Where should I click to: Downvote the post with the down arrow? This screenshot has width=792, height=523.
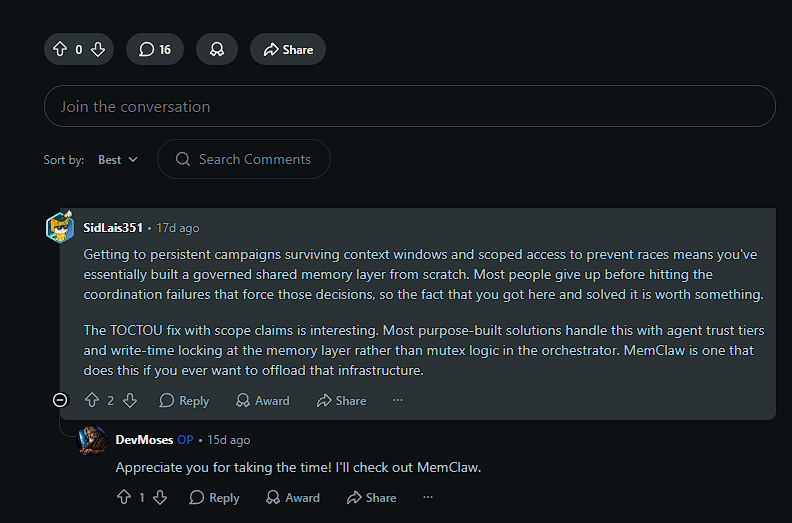(98, 49)
